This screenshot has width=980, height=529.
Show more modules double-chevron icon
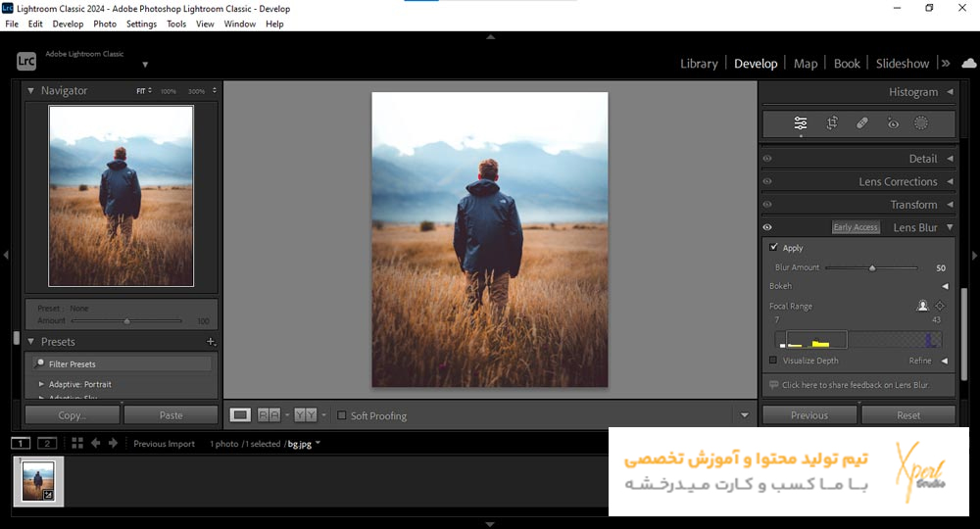pyautogui.click(x=946, y=63)
